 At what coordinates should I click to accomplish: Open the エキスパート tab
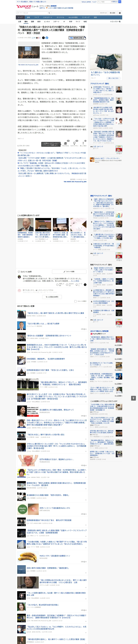click(x=48, y=17)
